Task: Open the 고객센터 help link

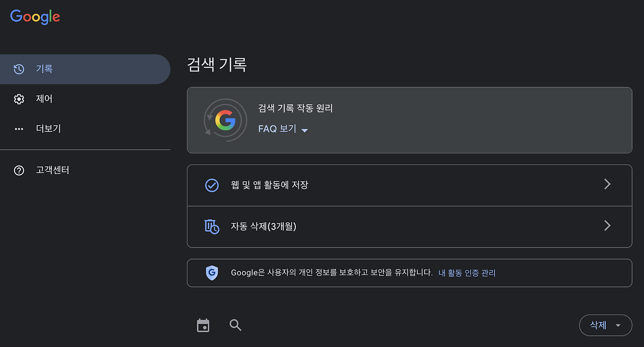Action: point(52,171)
